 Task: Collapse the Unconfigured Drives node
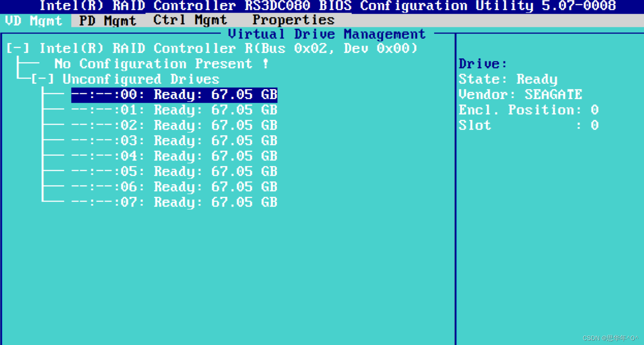(x=43, y=79)
